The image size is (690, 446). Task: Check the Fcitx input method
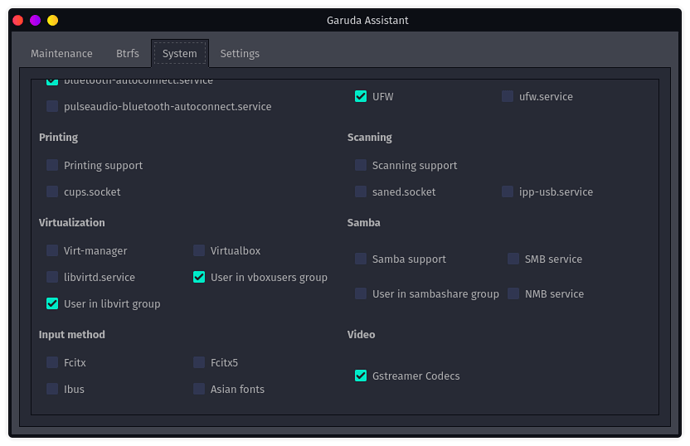tap(52, 362)
